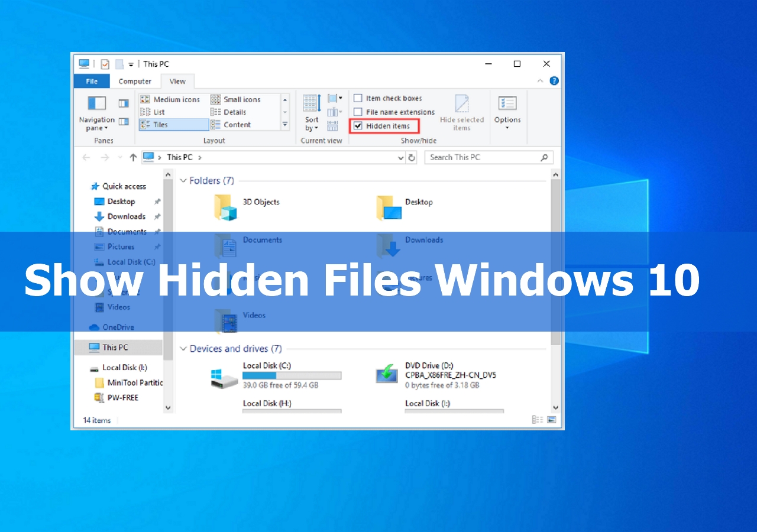Select the DVD Drive (D:) icon
757x532 pixels.
pos(388,375)
